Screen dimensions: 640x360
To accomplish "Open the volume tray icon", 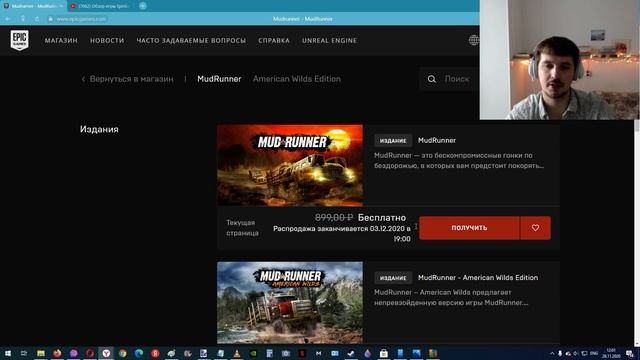I will tap(576, 353).
